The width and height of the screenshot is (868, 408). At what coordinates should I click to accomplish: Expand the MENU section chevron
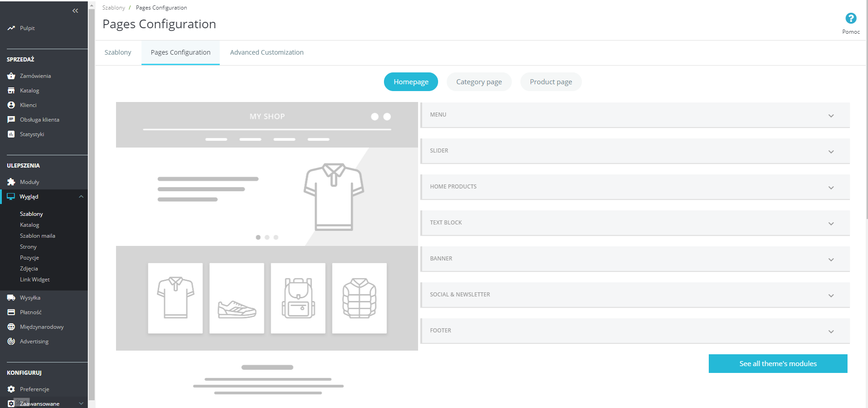[x=831, y=116]
